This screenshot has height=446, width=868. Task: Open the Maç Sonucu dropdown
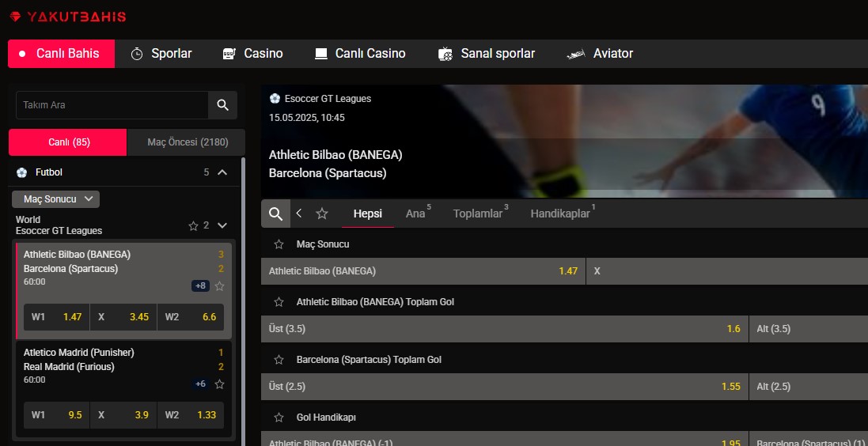55,199
